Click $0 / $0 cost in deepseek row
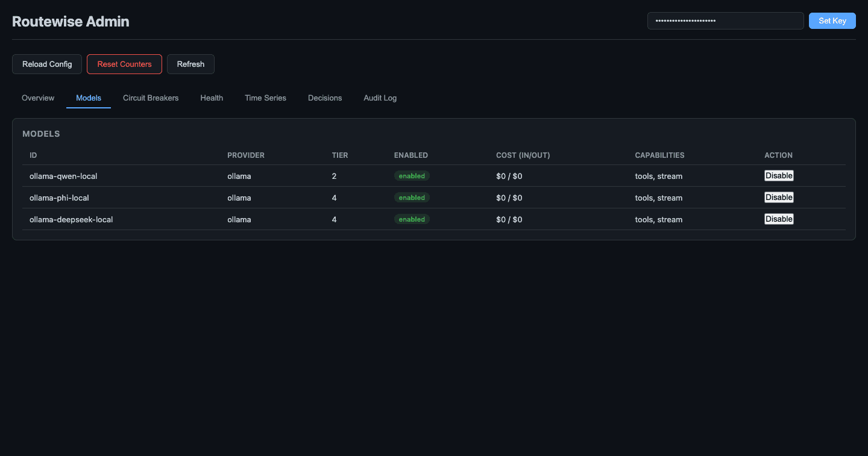 click(x=509, y=219)
